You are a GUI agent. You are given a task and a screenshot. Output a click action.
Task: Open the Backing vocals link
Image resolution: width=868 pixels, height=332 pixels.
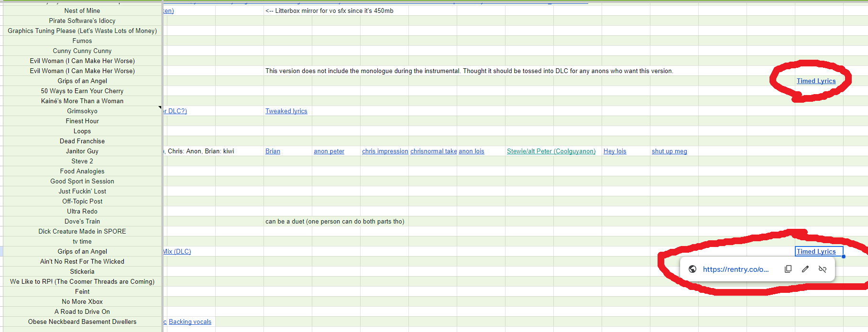tap(190, 321)
